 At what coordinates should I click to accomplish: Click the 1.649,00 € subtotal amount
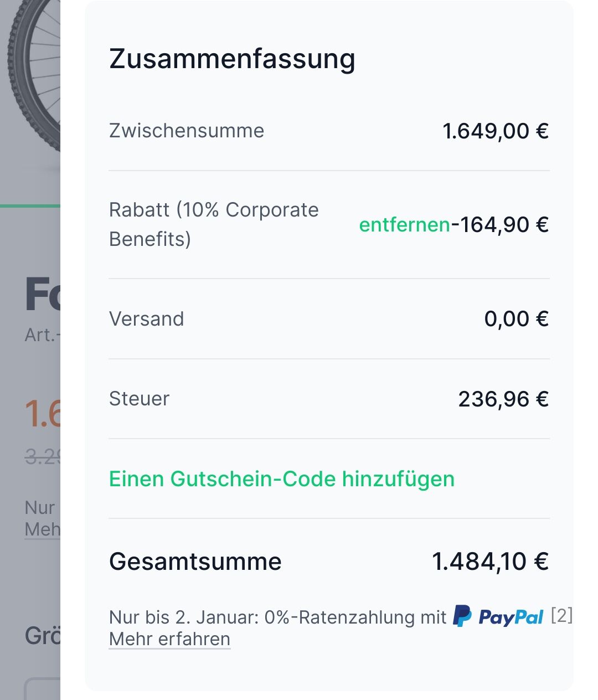point(495,131)
